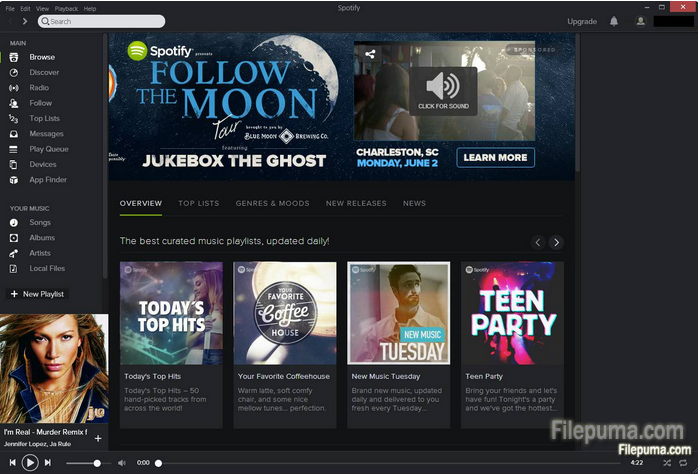698x475 pixels.
Task: Toggle shuffle playback
Action: pos(667,463)
